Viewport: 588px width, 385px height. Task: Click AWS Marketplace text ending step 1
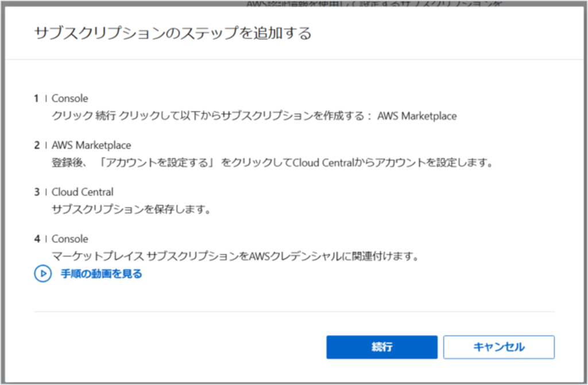coord(417,116)
